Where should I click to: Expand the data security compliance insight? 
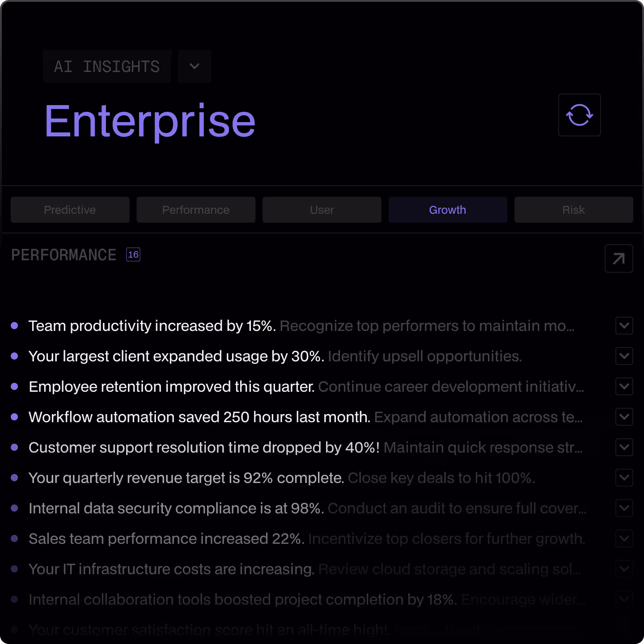pyautogui.click(x=624, y=508)
